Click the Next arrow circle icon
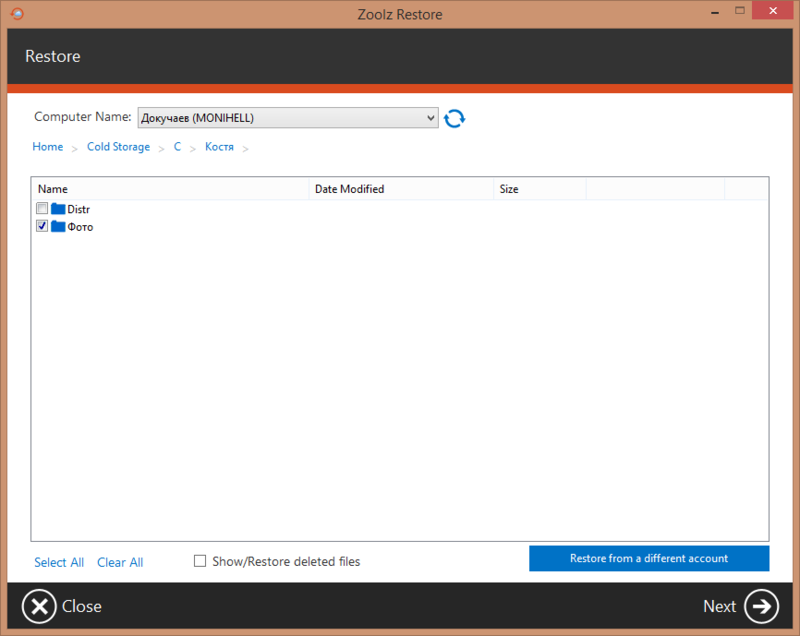Screen dimensions: 800x636 [x=761, y=606]
